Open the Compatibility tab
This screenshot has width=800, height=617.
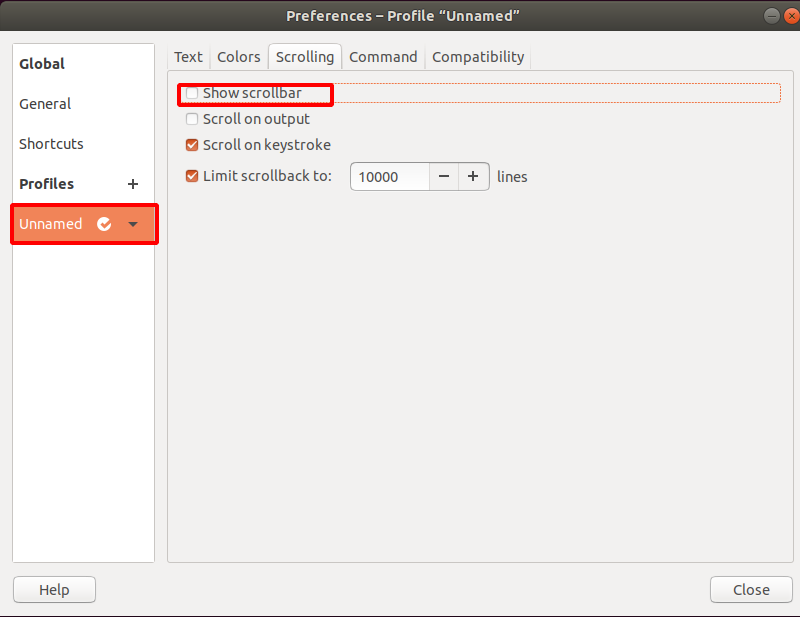(478, 57)
